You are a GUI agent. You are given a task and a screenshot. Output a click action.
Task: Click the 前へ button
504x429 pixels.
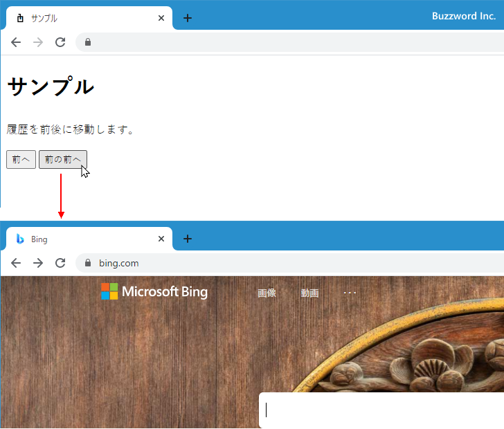click(21, 159)
